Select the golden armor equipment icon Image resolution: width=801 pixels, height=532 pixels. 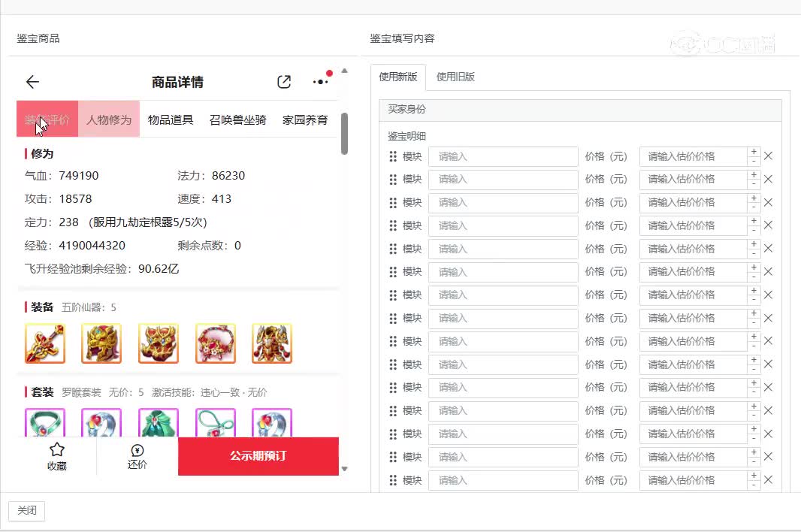(272, 343)
